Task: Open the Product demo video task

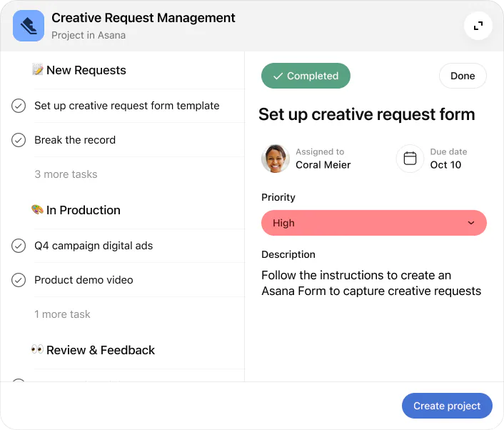Action: 84,280
